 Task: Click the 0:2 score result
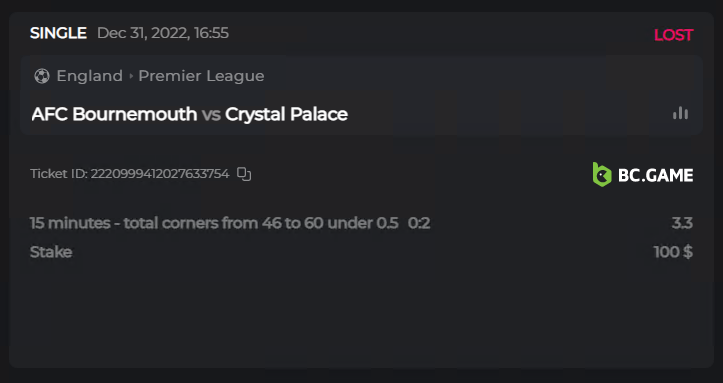click(419, 223)
